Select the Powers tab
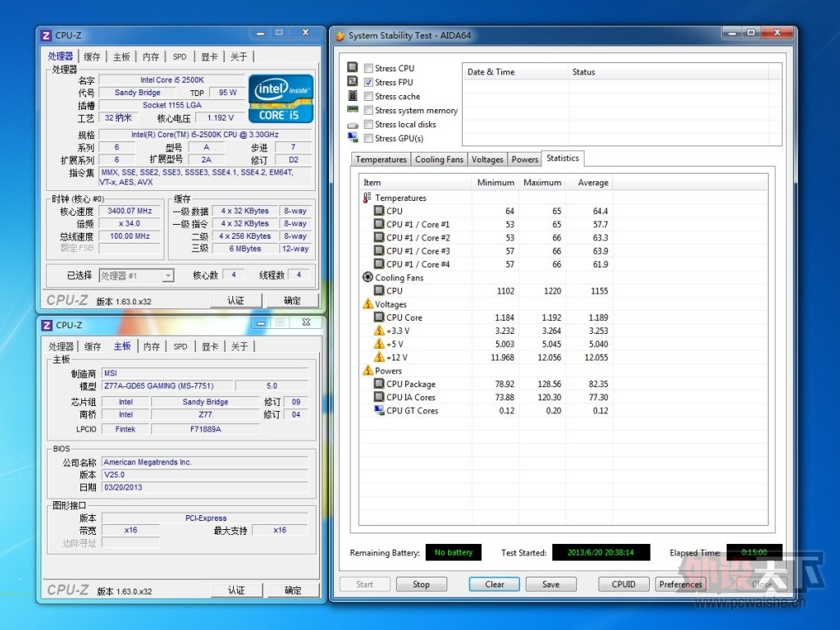The width and height of the screenshot is (840, 630). point(524,159)
